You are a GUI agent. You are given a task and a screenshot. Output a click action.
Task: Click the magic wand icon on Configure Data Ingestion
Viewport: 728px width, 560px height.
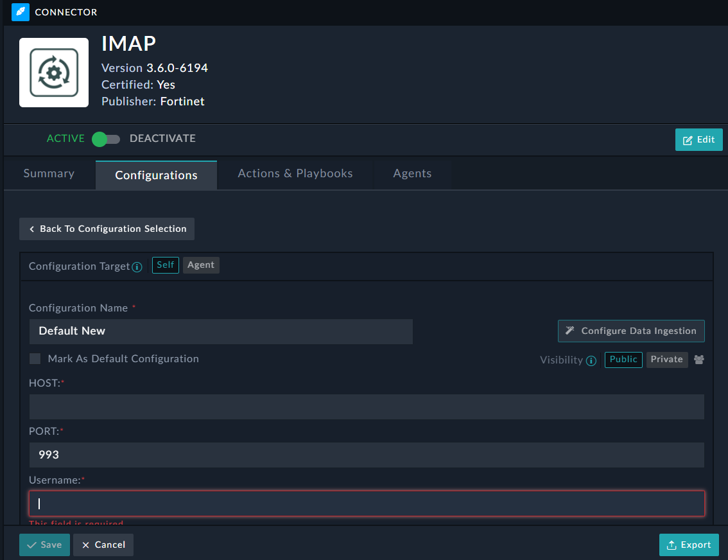(569, 330)
